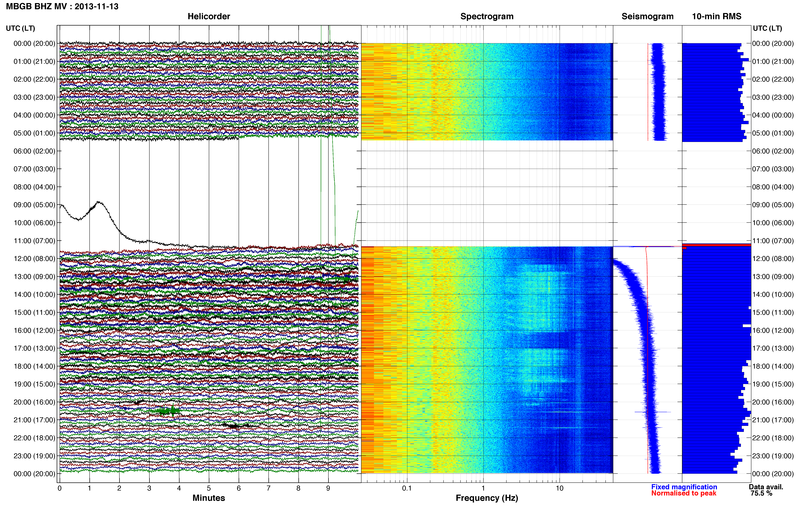Viewport: 812px width, 508px height.
Task: Click '16:00 (12:00)' on the left helicorder axis
Action: click(34, 331)
